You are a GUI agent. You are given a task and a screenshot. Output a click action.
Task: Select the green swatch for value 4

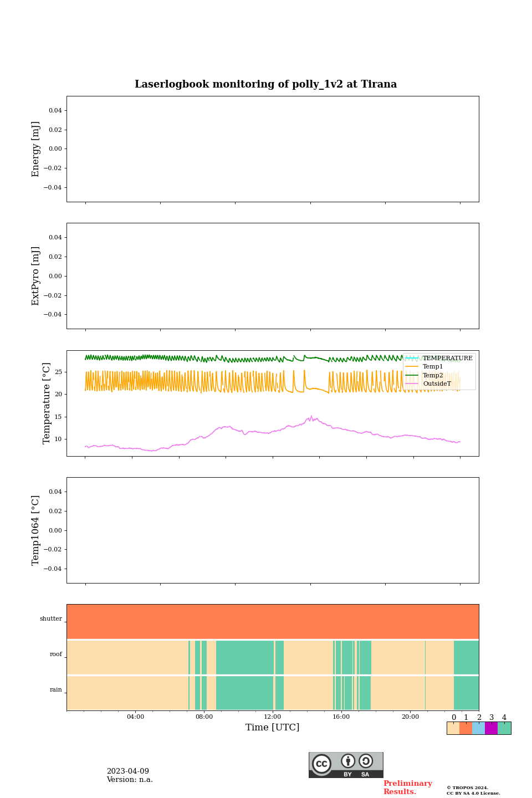[504, 728]
